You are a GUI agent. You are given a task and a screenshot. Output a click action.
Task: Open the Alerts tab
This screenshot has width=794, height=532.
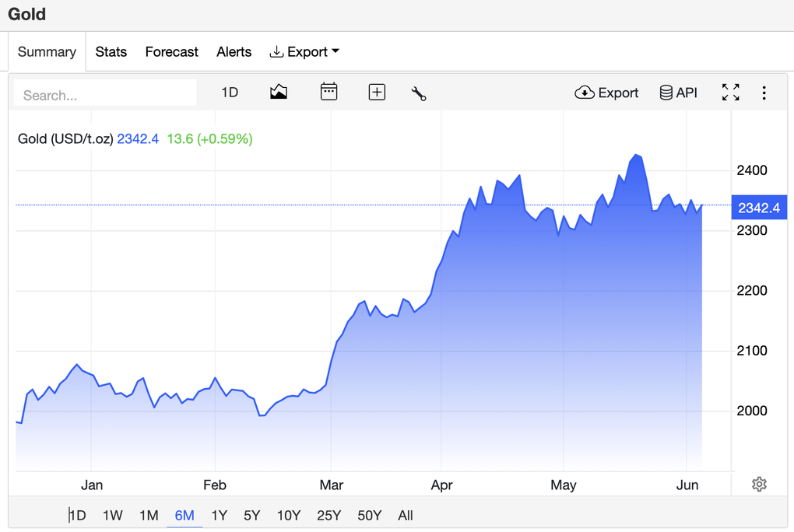234,52
